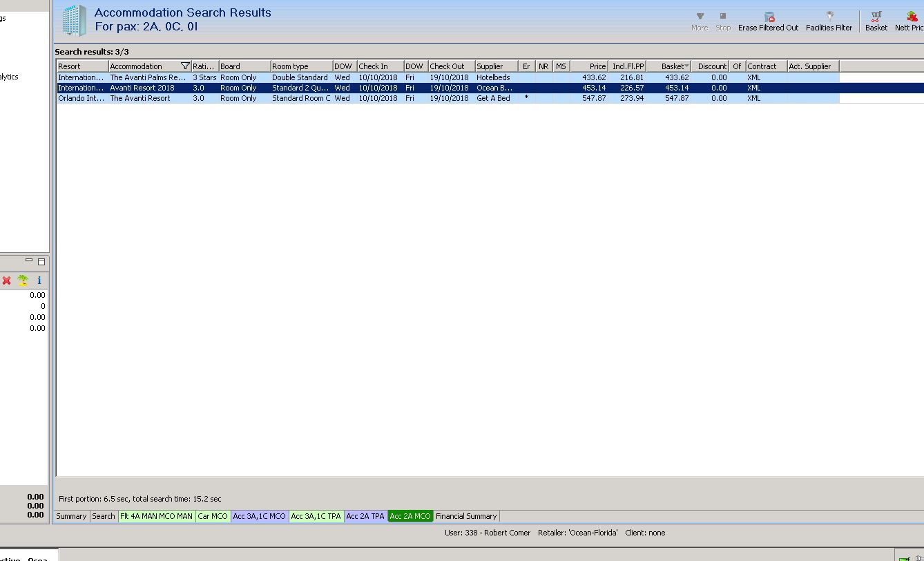The width and height of the screenshot is (924, 561).
Task: Click the MS column header
Action: coord(561,66)
